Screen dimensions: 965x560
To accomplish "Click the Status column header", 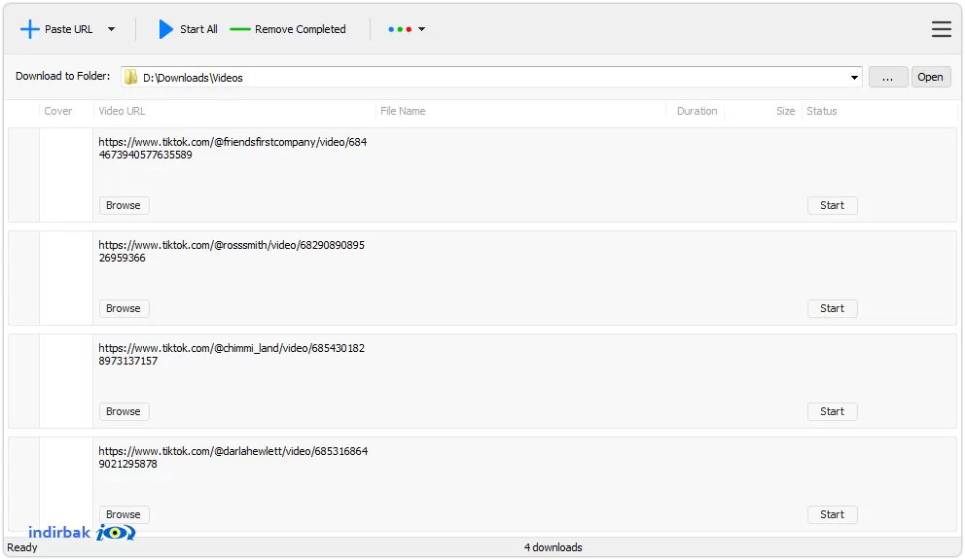I will click(822, 111).
